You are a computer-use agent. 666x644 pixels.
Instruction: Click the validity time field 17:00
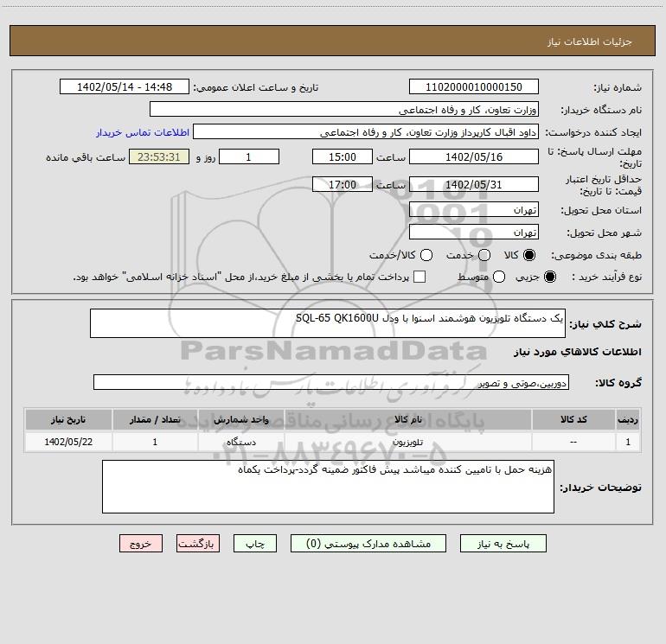click(x=343, y=184)
